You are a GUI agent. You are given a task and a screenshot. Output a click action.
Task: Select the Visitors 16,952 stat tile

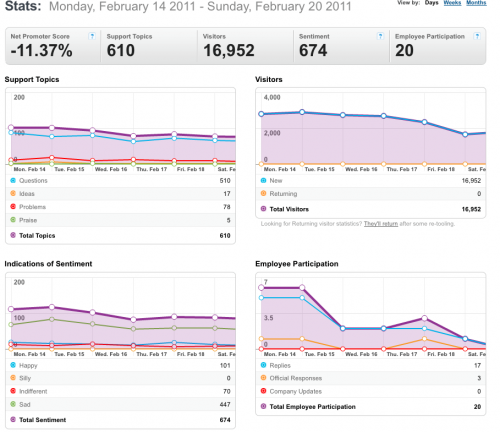(x=245, y=46)
